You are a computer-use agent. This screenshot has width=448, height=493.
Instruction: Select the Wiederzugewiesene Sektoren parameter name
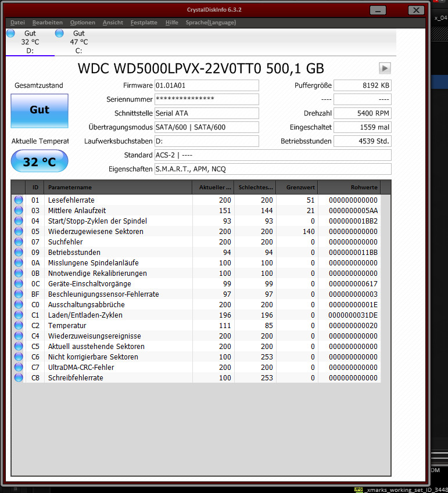point(96,232)
